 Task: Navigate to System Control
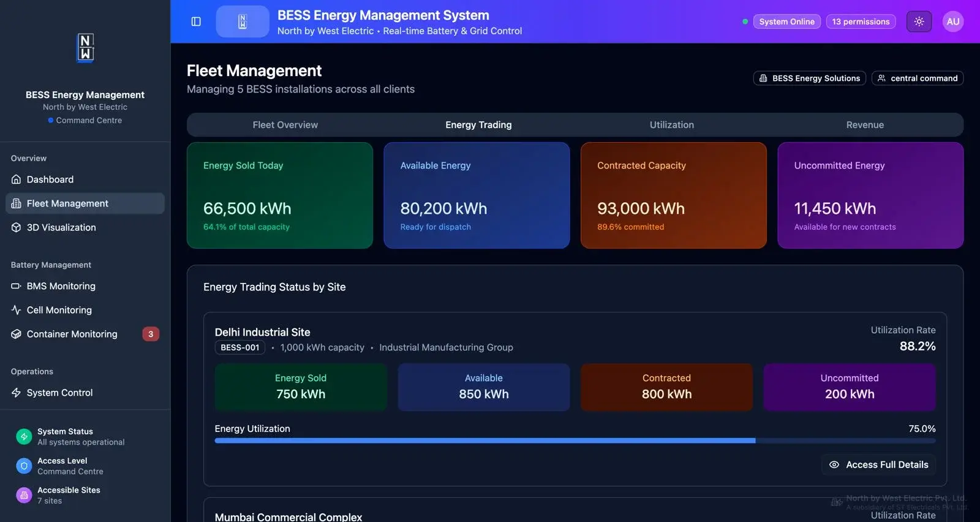[85, 393]
